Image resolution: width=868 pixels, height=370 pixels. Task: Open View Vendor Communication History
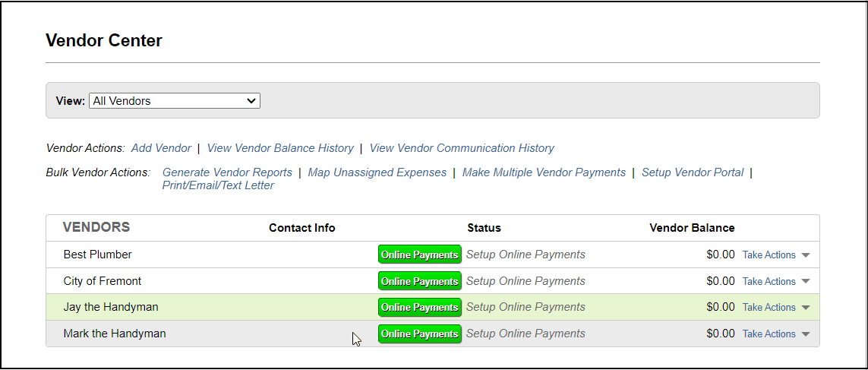point(462,148)
